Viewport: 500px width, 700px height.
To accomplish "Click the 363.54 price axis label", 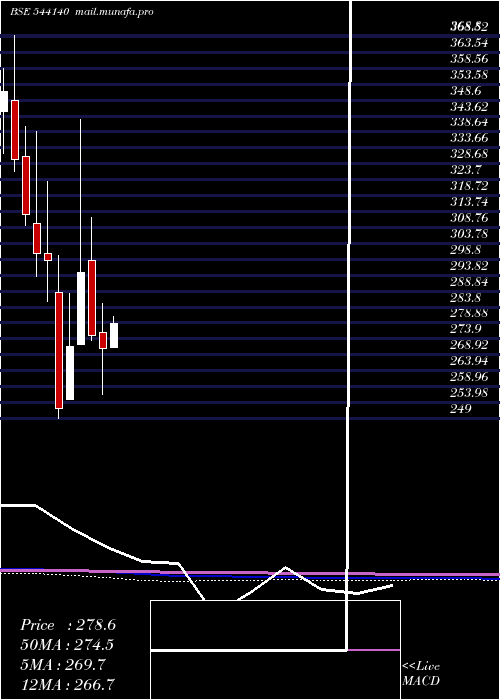I will (469, 43).
